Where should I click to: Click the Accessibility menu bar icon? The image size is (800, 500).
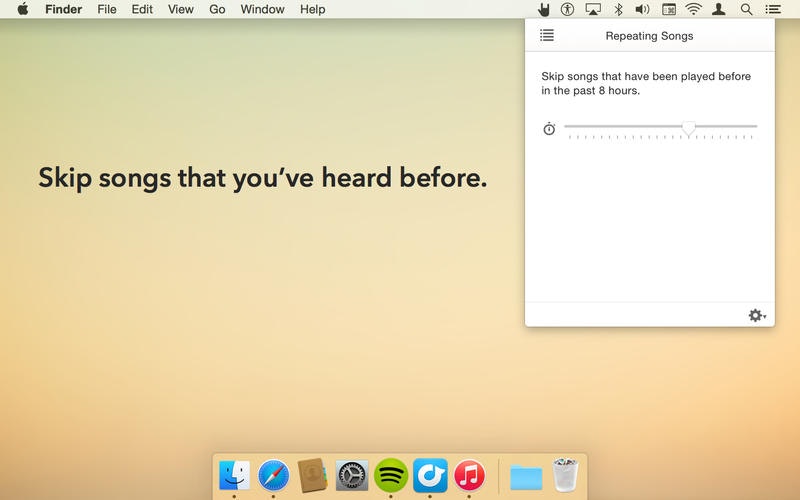click(x=567, y=9)
